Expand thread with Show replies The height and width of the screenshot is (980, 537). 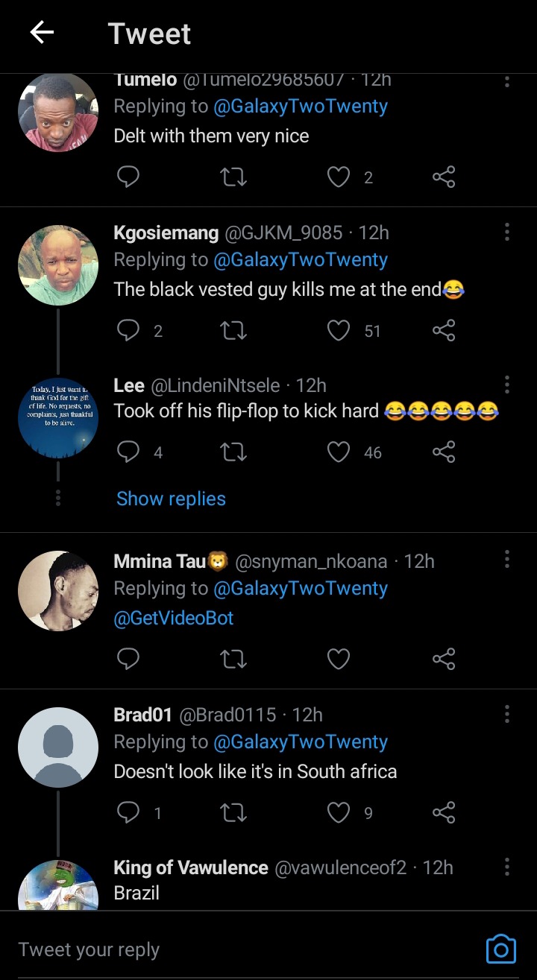pos(171,499)
